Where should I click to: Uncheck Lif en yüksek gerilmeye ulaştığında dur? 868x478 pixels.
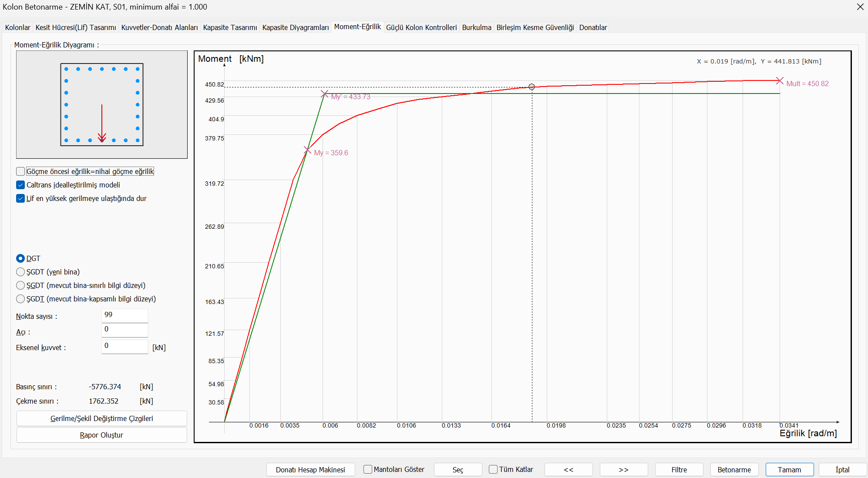click(x=20, y=198)
